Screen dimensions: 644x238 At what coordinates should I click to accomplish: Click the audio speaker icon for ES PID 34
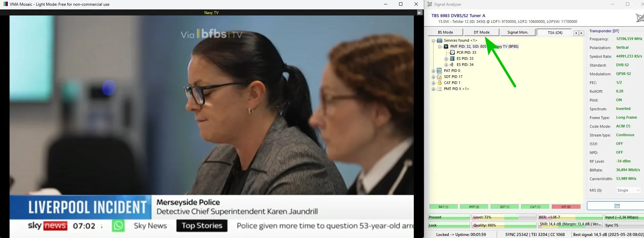pyautogui.click(x=452, y=65)
